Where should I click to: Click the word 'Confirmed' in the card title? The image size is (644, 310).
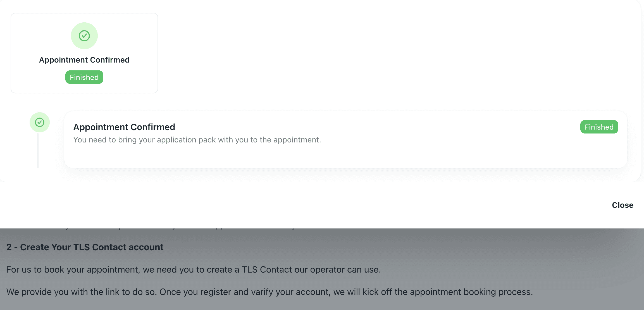[x=110, y=60]
